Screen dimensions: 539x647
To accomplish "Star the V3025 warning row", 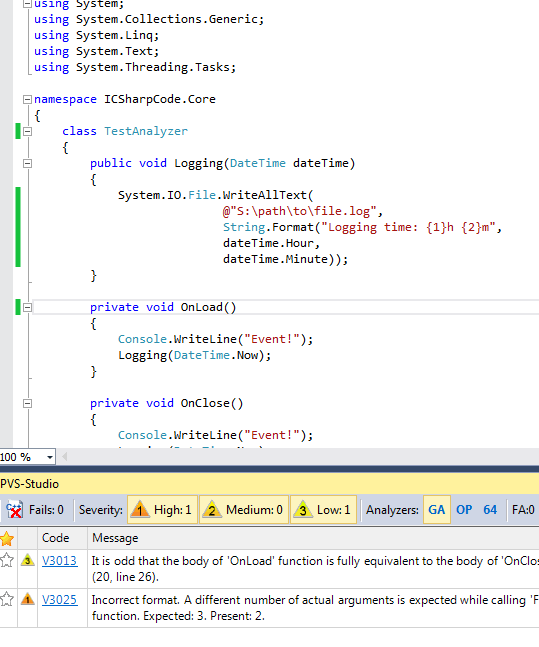I will (x=7, y=599).
